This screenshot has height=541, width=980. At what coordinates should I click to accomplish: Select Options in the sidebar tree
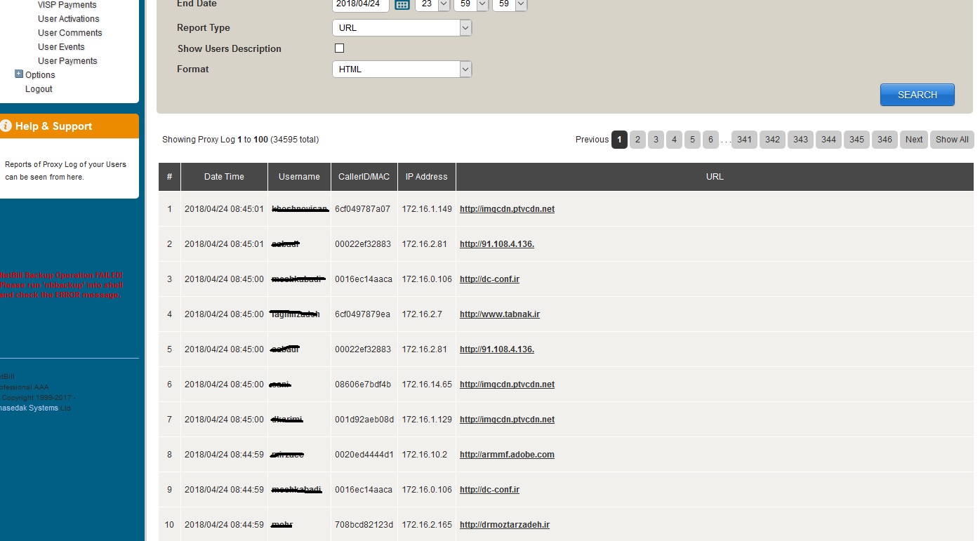click(40, 75)
